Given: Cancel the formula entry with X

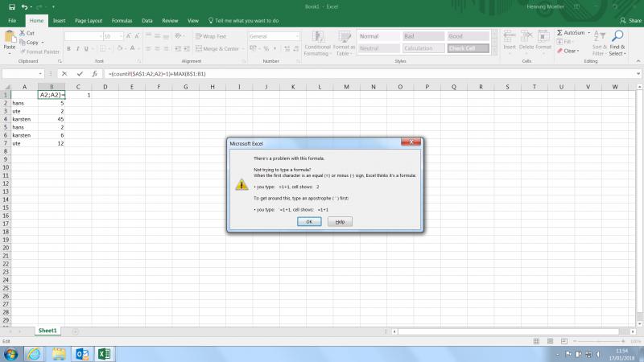Looking at the screenshot, I should coord(64,74).
